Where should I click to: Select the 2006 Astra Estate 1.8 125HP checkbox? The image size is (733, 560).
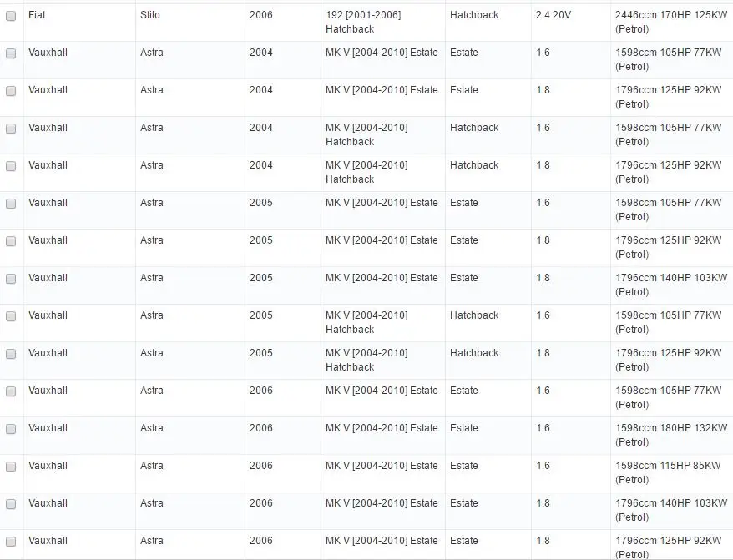[x=11, y=542]
